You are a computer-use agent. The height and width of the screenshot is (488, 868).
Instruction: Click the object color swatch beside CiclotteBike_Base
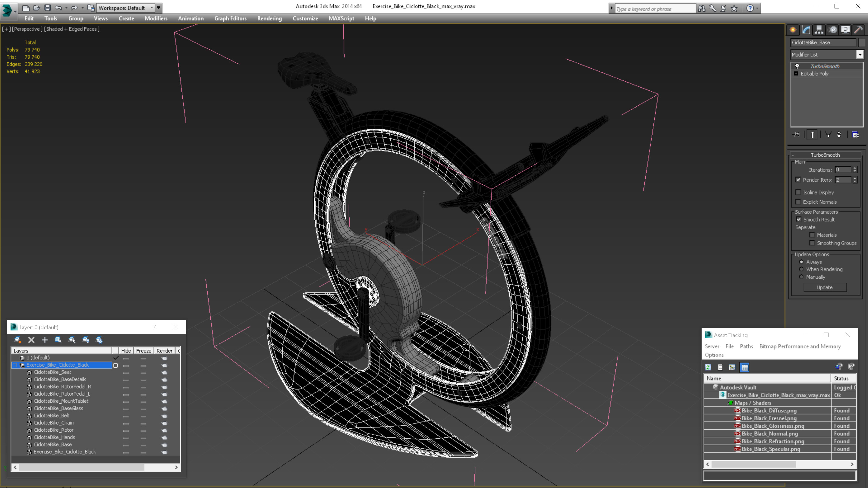click(x=862, y=42)
